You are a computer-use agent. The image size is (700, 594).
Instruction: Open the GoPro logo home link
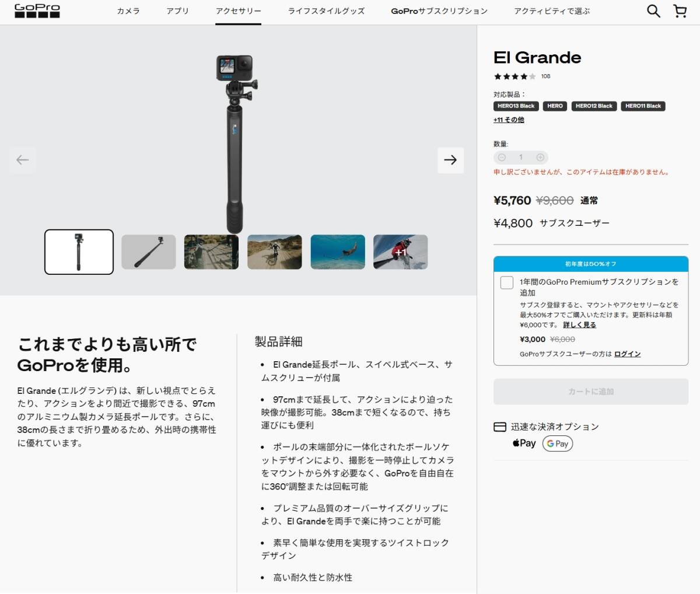pos(37,11)
